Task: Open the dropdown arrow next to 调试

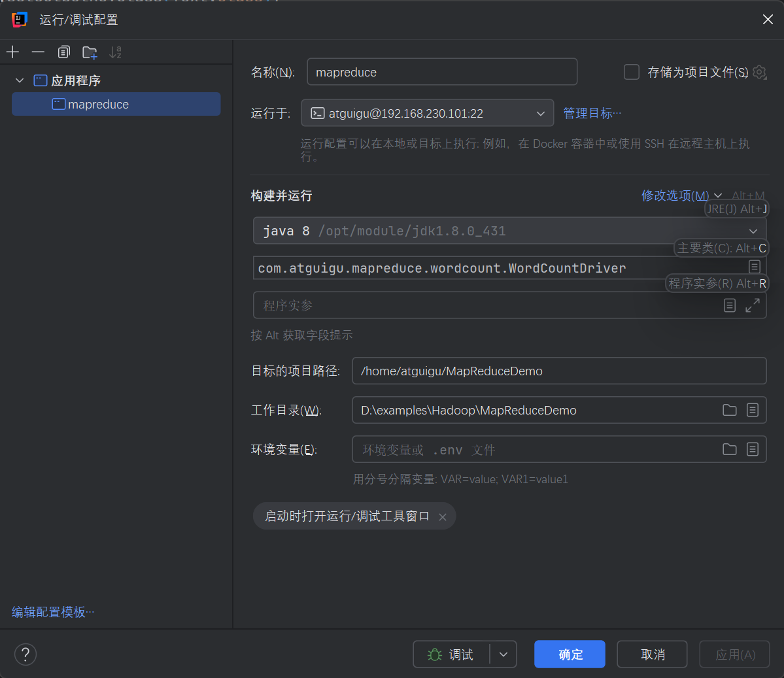Action: [503, 654]
